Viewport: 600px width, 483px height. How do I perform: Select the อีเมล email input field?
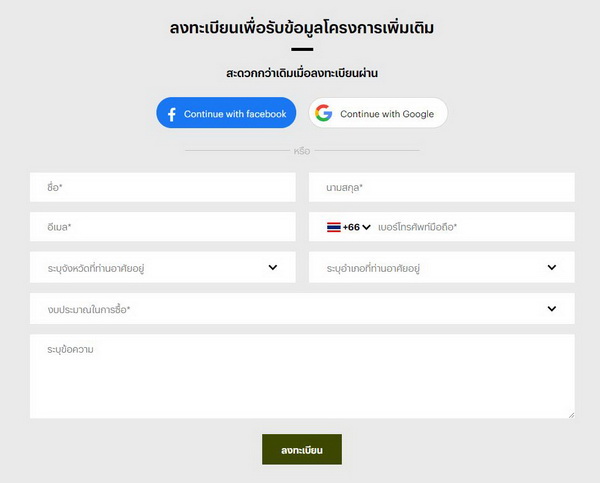[163, 227]
